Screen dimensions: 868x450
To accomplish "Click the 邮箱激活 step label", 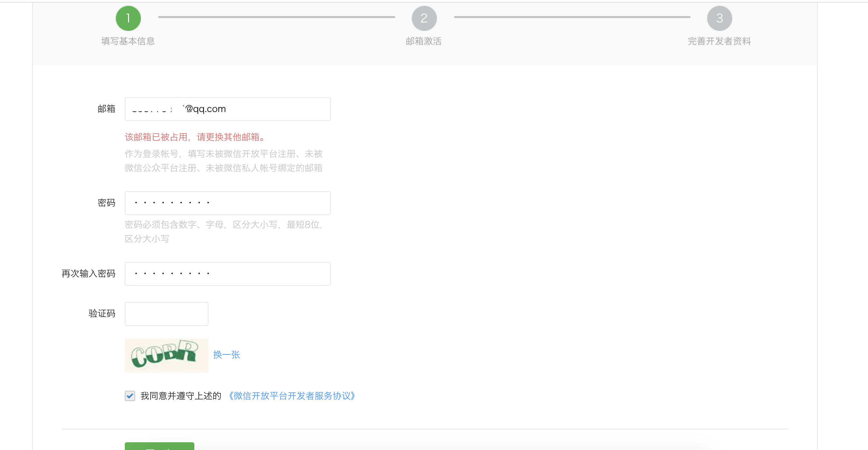I will (x=424, y=41).
